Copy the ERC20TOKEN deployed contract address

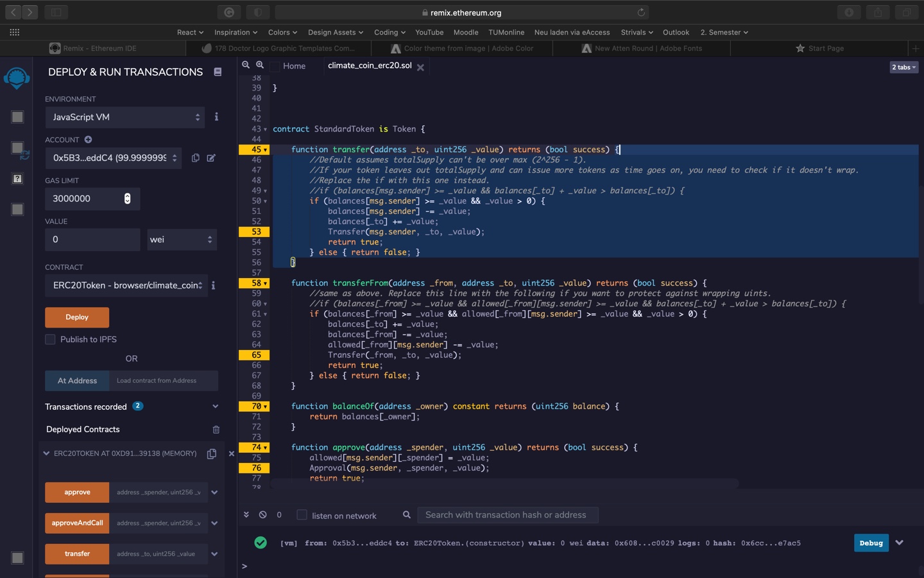point(212,454)
